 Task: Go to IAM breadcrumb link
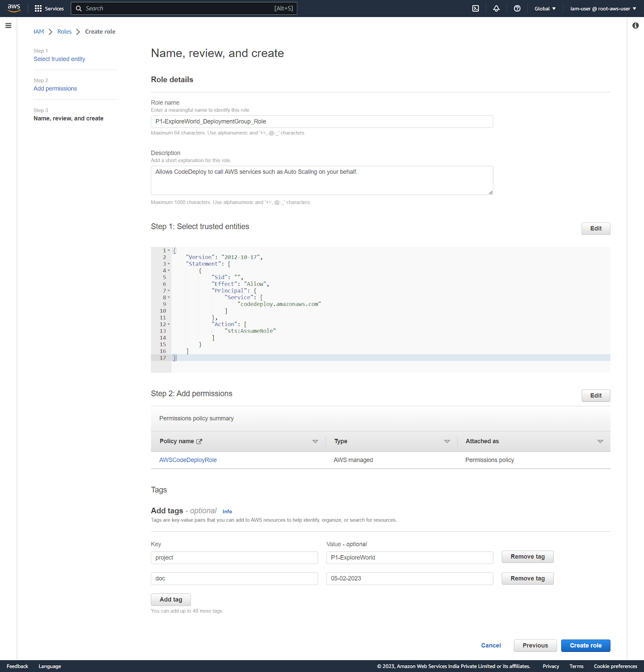[39, 31]
